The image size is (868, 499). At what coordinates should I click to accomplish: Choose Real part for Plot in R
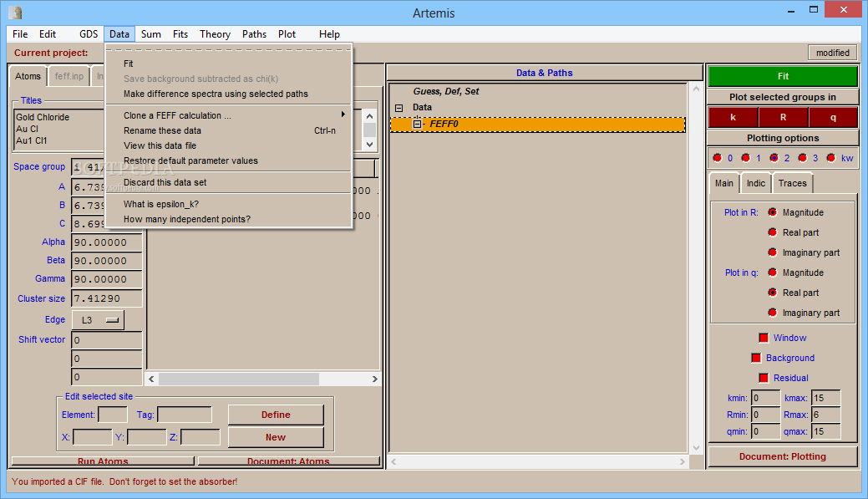tap(772, 232)
